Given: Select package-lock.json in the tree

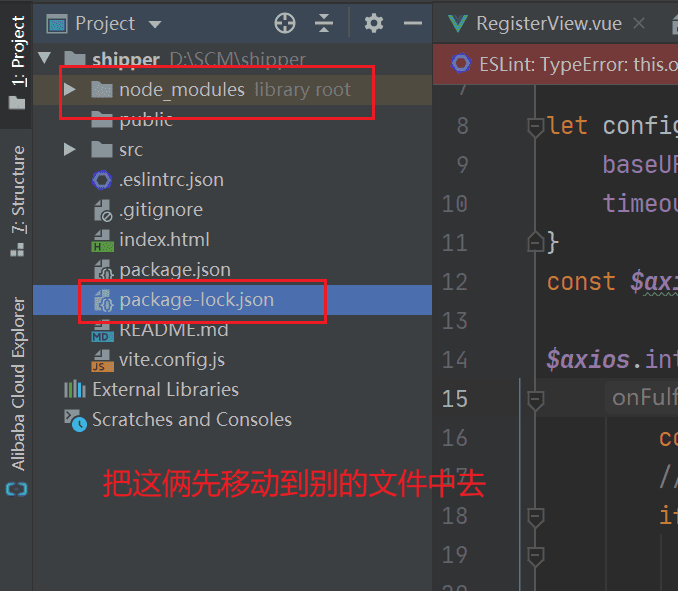Looking at the screenshot, I should [x=196, y=299].
